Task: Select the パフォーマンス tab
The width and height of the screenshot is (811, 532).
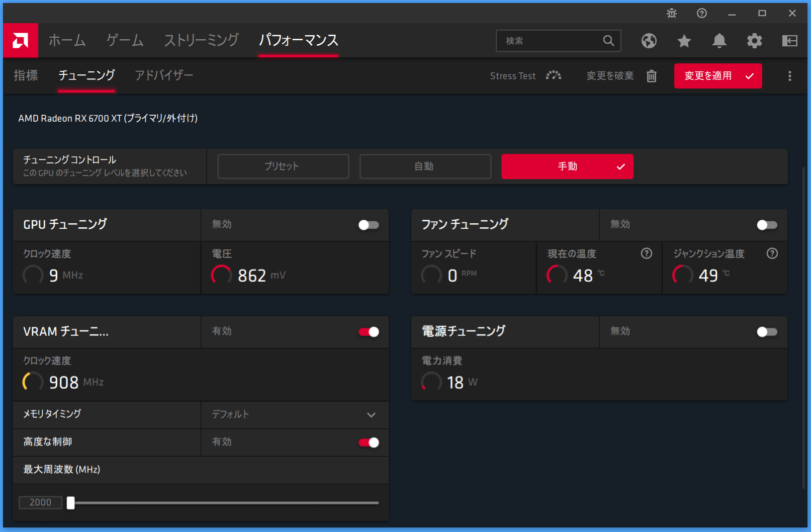Action: pyautogui.click(x=299, y=40)
